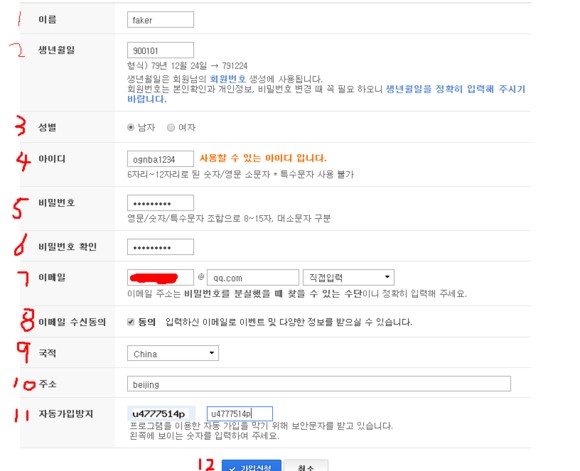This screenshot has height=471, width=580.
Task: Open the China nationality dropdown
Action: coord(173,353)
